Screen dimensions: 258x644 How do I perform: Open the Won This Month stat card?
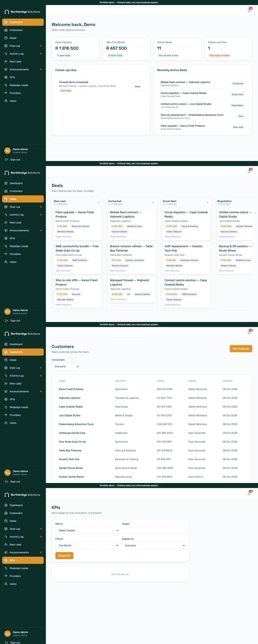[126, 49]
